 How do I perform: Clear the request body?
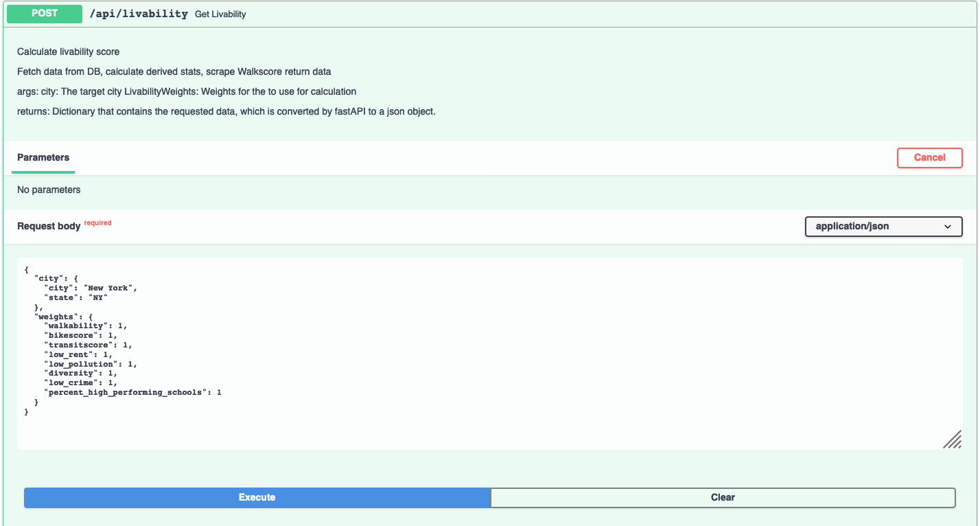(x=723, y=497)
